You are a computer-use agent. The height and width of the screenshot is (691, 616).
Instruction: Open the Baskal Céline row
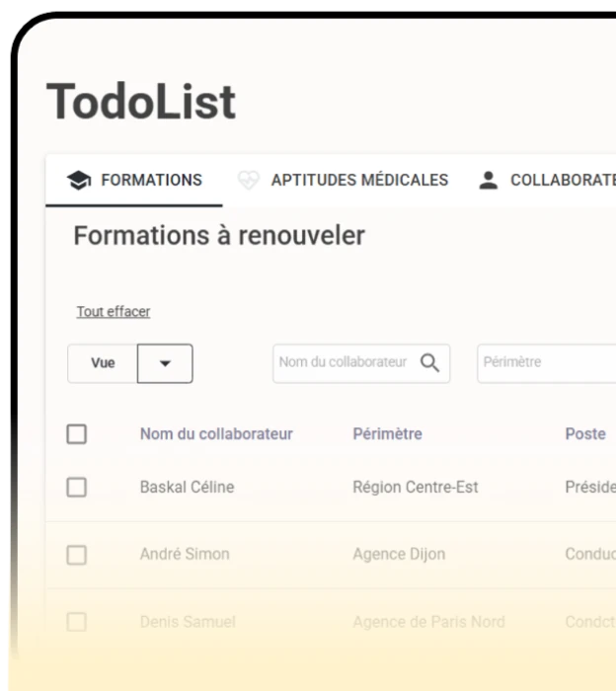coord(187,487)
